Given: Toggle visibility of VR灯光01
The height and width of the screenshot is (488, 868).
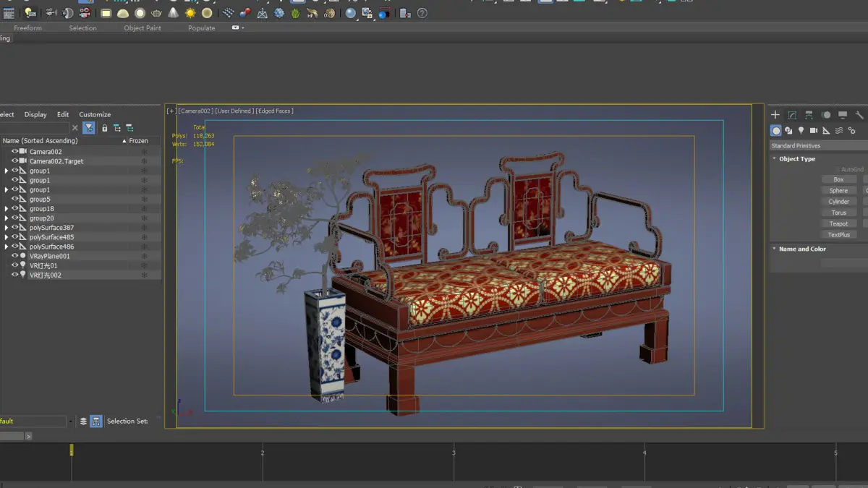Looking at the screenshot, I should tap(15, 265).
